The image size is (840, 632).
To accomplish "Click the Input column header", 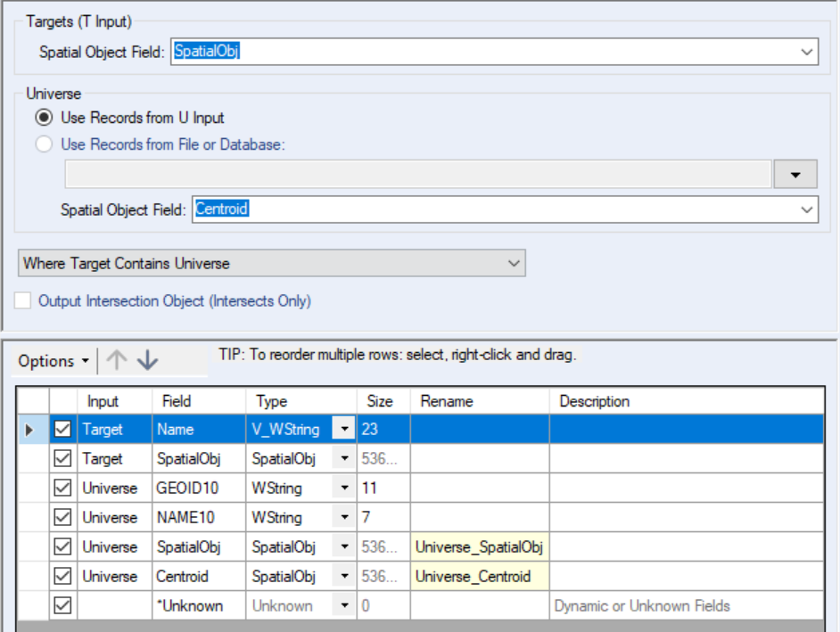I will [x=115, y=401].
